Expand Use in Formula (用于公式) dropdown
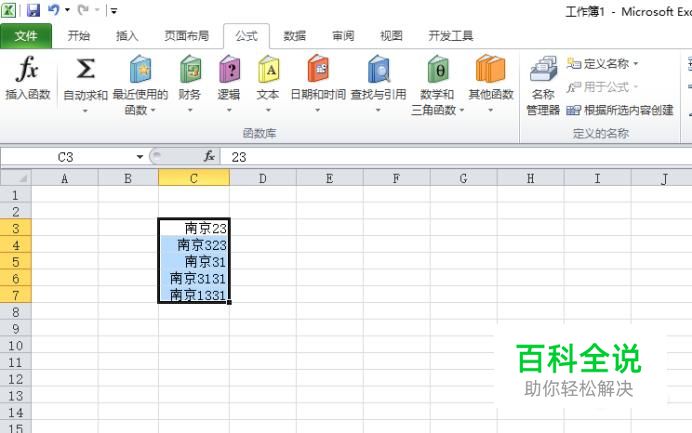 (x=636, y=87)
